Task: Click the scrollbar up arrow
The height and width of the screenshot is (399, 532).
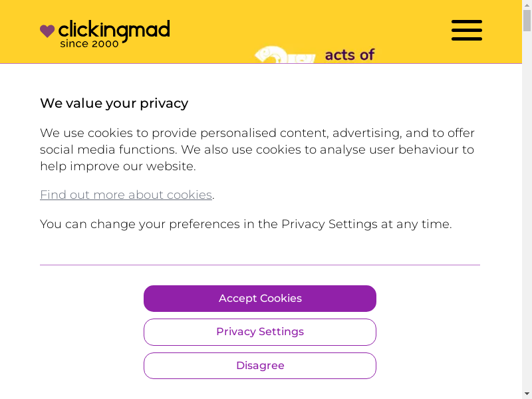Action: (x=527, y=5)
